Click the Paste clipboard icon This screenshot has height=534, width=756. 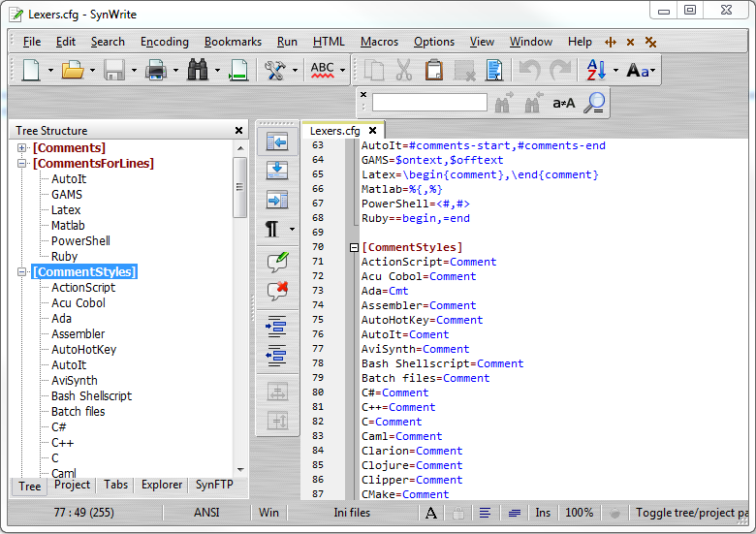[434, 70]
